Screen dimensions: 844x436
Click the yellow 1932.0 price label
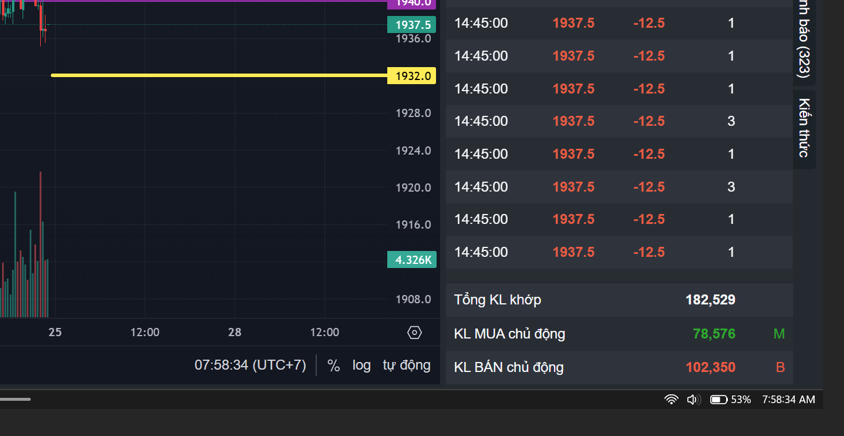click(412, 76)
